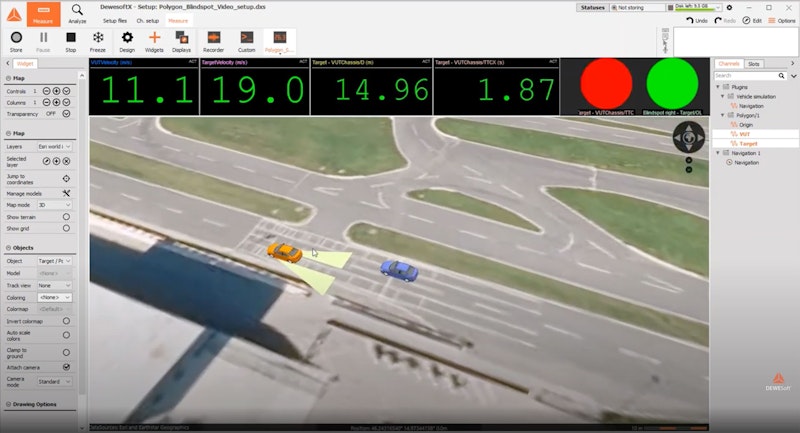Click the red VUTChassis/TTC indicator lamp
Viewport: 800px width, 433px height.
coord(606,84)
